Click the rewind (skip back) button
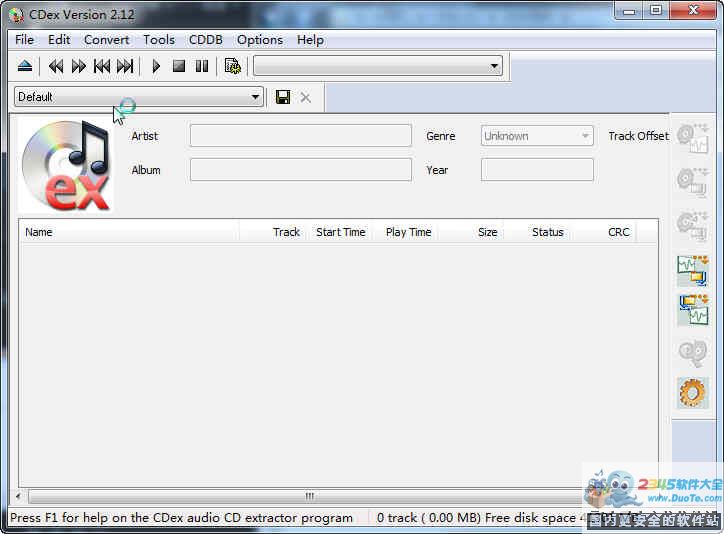Viewport: 724px width, 534px height. click(56, 66)
